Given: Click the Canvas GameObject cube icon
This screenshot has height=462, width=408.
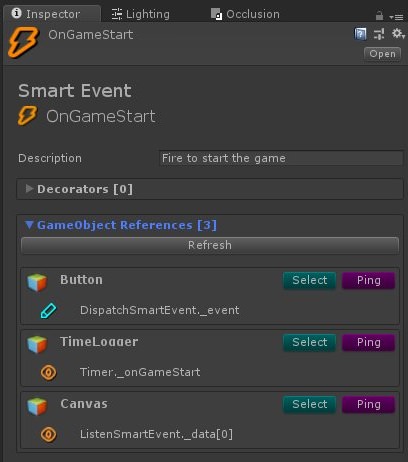Looking at the screenshot, I should 37,406.
